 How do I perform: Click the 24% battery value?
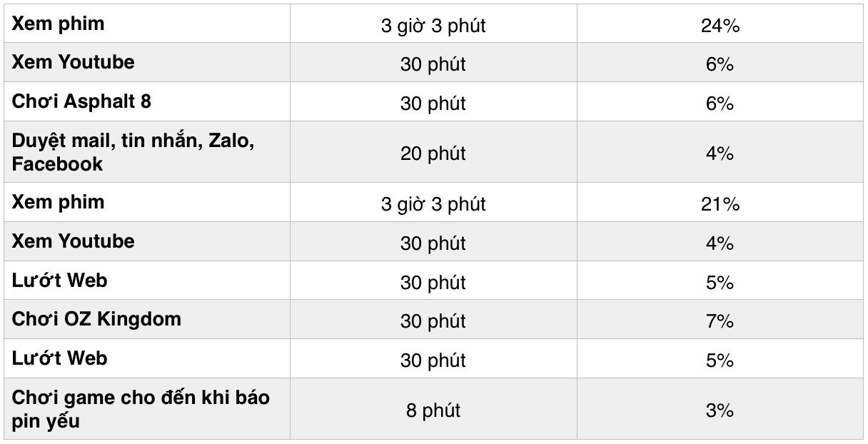720,26
